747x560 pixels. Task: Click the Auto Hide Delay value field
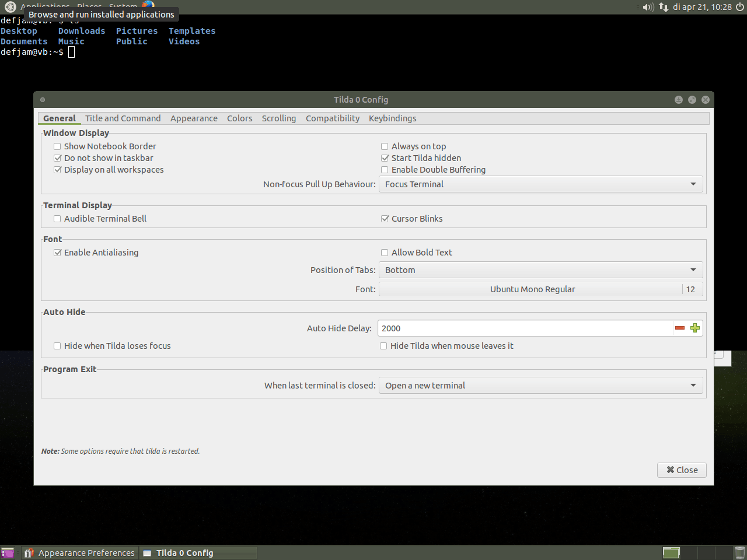(x=525, y=328)
